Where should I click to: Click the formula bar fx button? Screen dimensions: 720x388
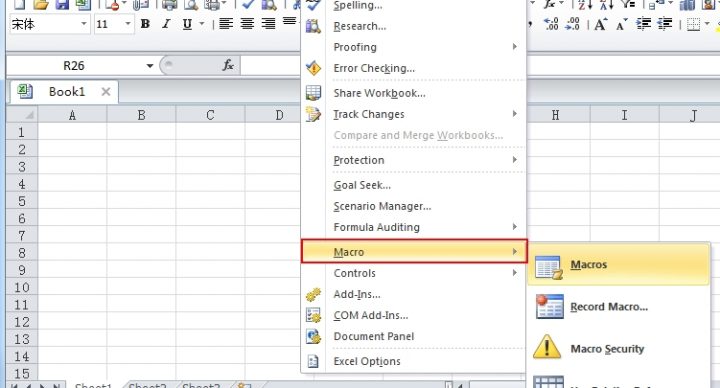pos(228,66)
